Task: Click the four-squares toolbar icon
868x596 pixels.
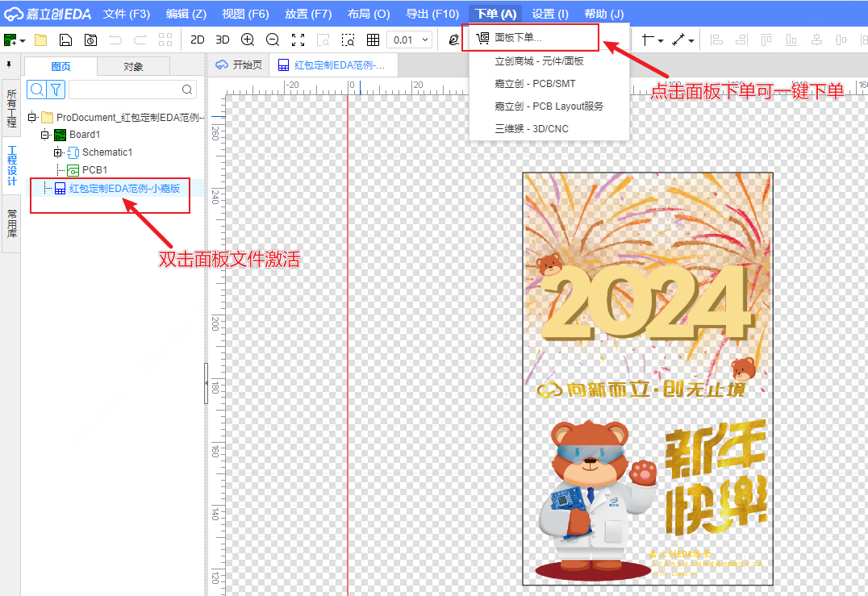Action: 165,40
